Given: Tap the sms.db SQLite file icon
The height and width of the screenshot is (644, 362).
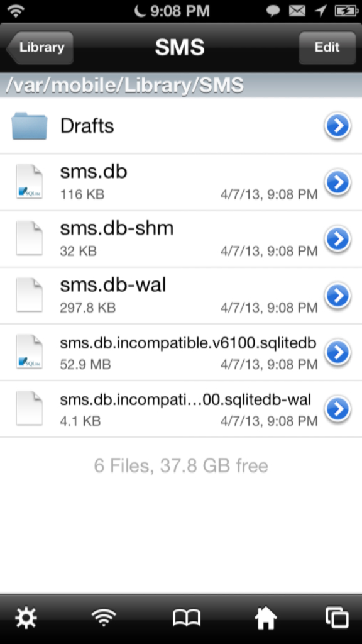Looking at the screenshot, I should pyautogui.click(x=29, y=182).
